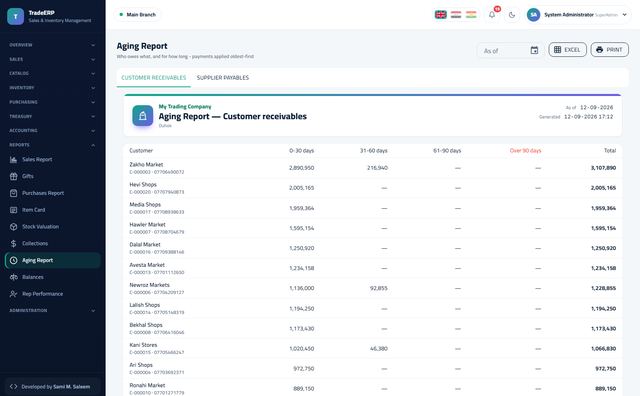
Task: Select Dalal Market customer row
Action: pos(373,248)
